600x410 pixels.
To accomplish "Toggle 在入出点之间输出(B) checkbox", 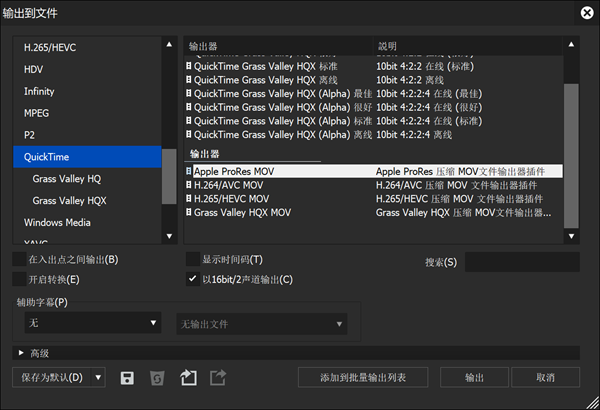I will click(x=19, y=259).
